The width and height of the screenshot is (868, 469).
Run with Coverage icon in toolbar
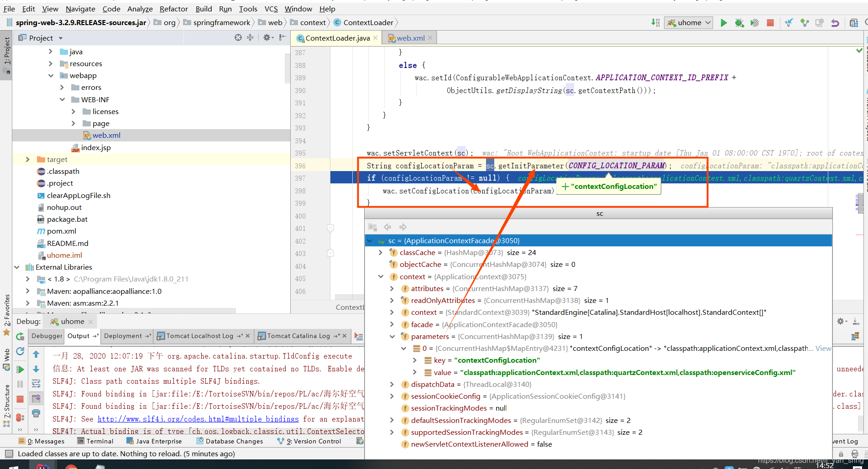(755, 23)
